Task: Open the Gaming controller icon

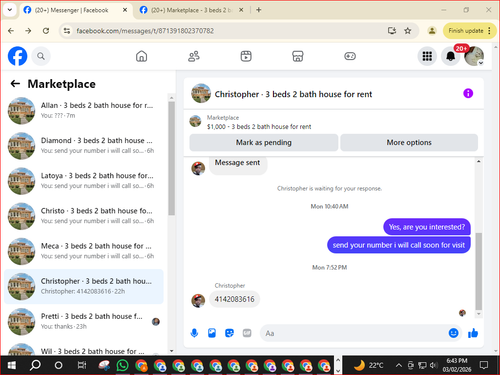Action: point(350,56)
